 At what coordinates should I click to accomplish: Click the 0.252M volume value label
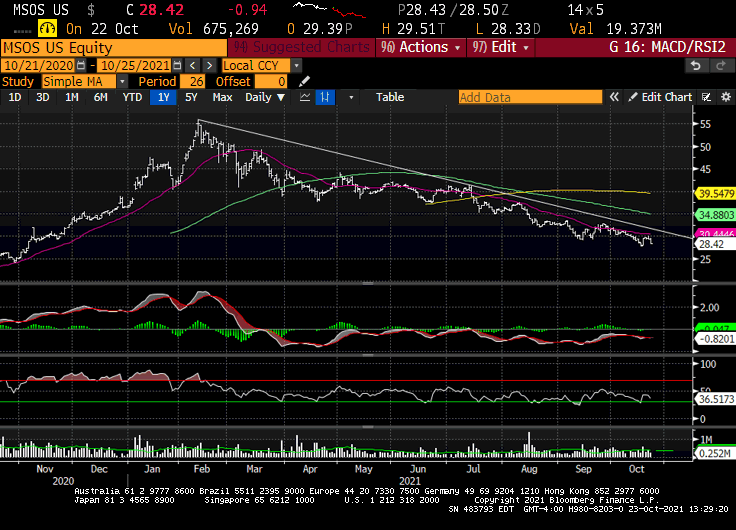(x=715, y=453)
